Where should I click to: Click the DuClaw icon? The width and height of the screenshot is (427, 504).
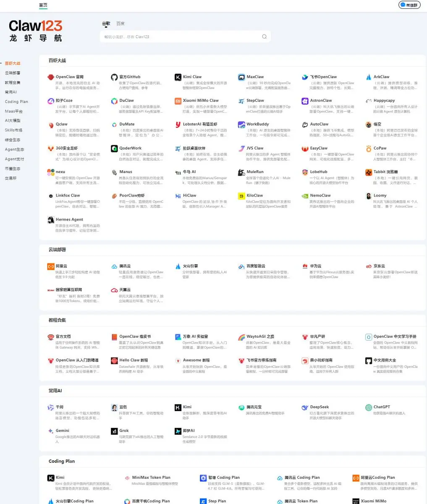[114, 101]
